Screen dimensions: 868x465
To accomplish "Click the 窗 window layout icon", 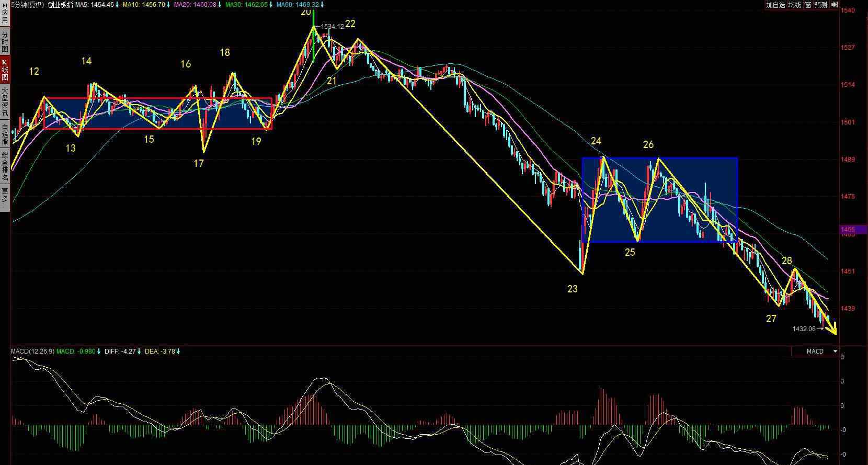I will tap(808, 5).
